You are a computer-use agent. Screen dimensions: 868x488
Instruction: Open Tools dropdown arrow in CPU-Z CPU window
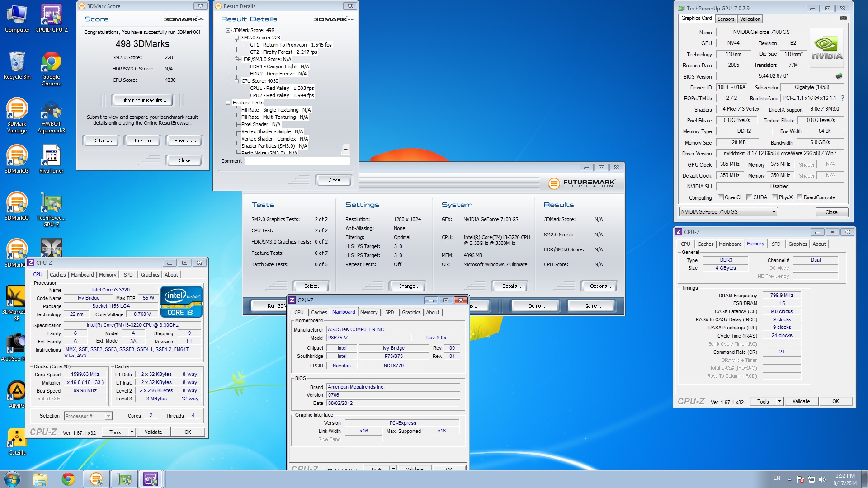coord(132,432)
